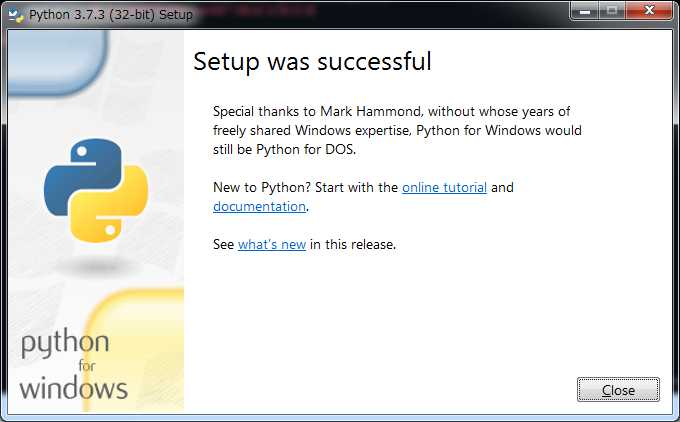Click the 'New to Python?' text
680x422 pixels.
pyautogui.click(x=262, y=187)
